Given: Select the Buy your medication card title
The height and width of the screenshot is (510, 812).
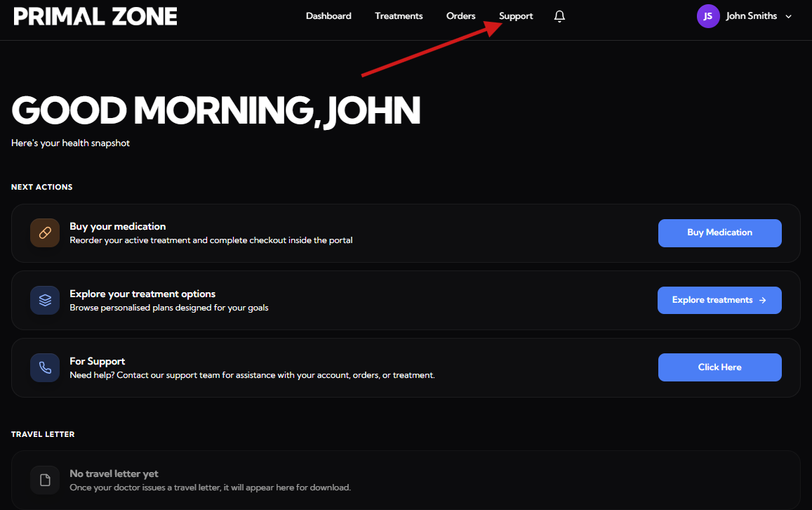Looking at the screenshot, I should pos(118,226).
